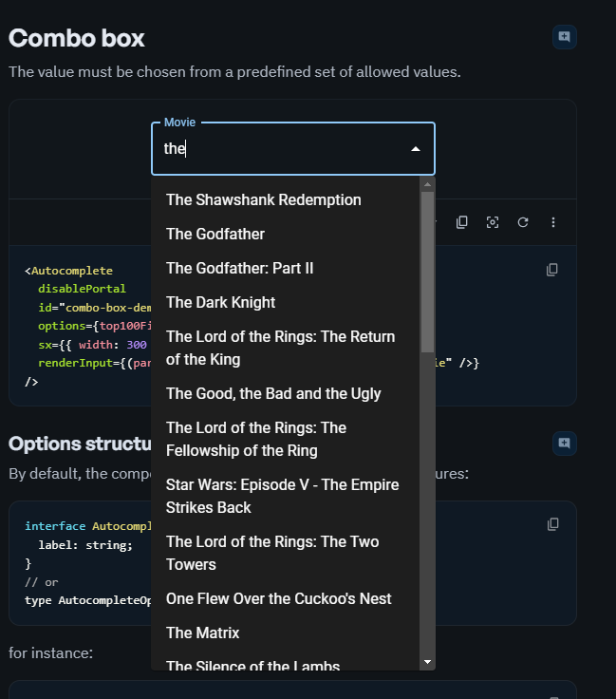Click feedback comment icon beside Options structure heading

tap(564, 443)
